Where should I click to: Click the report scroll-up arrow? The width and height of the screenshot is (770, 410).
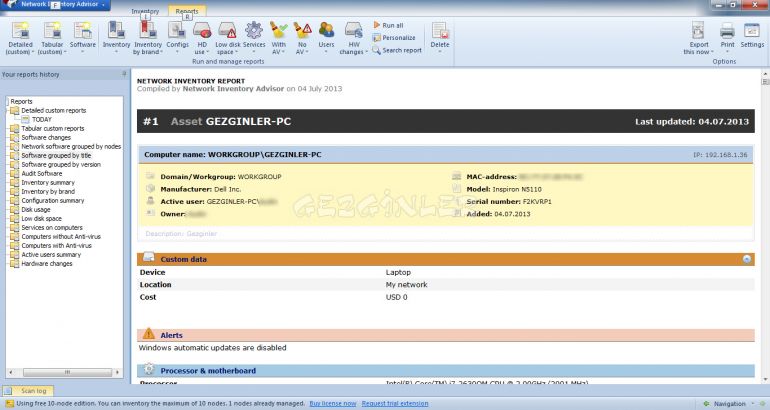[x=765, y=74]
